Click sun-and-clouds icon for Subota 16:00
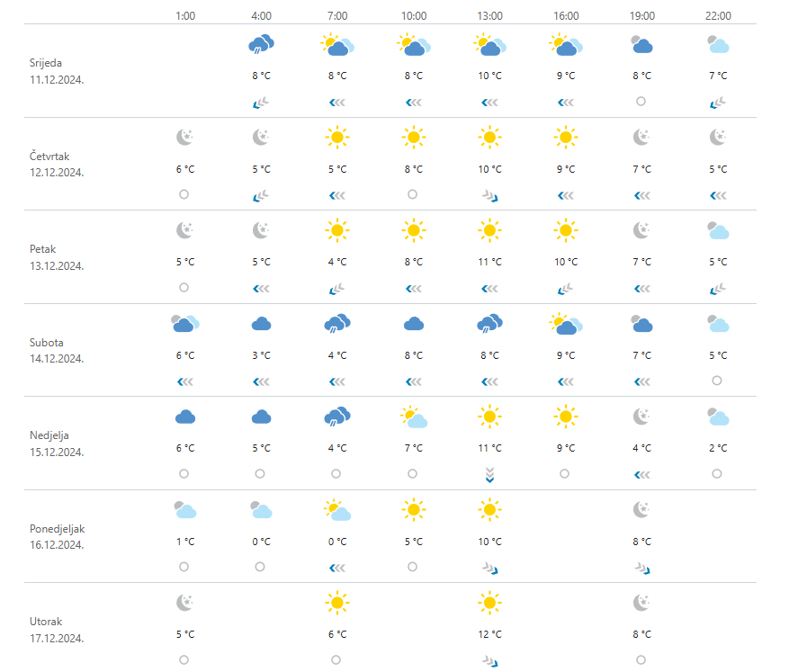Screen dimensions: 789x672 coord(566,324)
